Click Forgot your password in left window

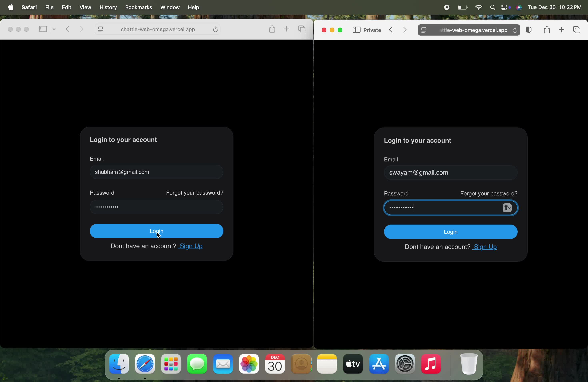(194, 193)
